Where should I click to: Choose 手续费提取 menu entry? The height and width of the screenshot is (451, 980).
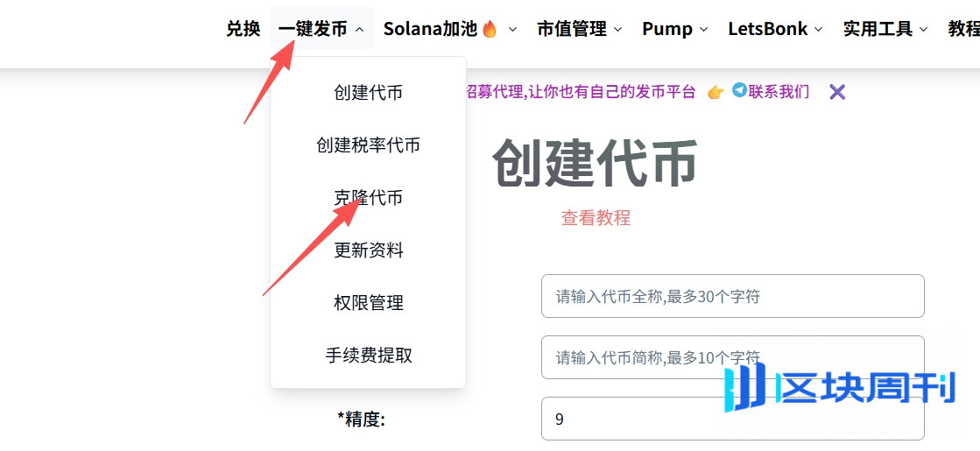pos(368,356)
